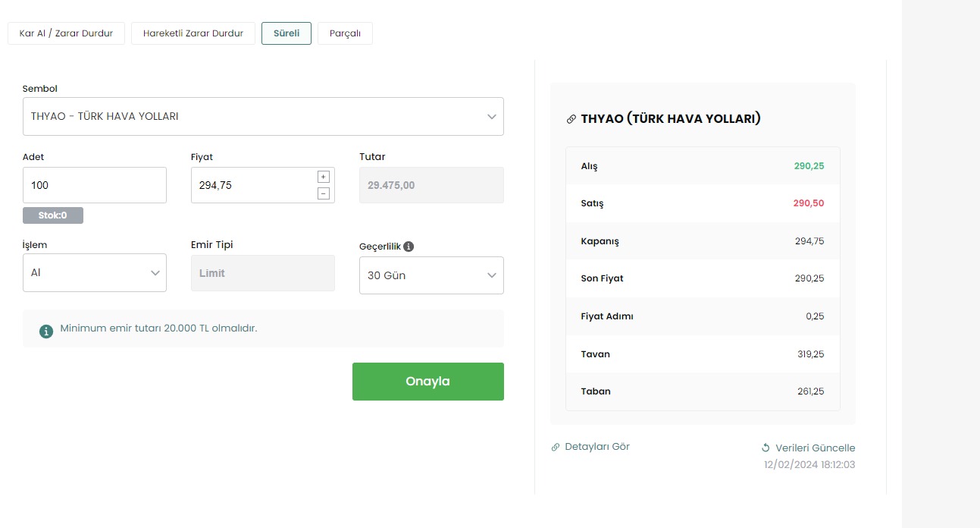980x528 pixels.
Task: Switch to Hareketli Zarar Durdur tab
Action: pos(193,33)
